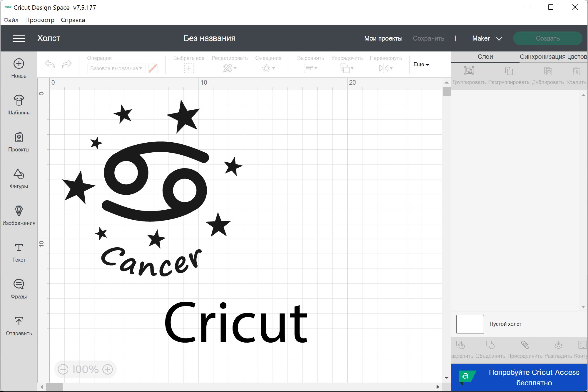The width and height of the screenshot is (588, 392).
Task: Click the undo arrow
Action: 50,64
